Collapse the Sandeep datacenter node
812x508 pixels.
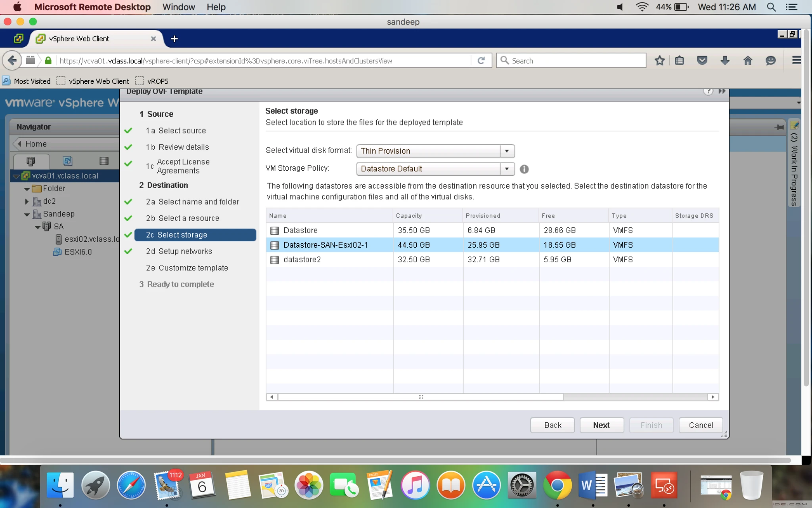27,214
